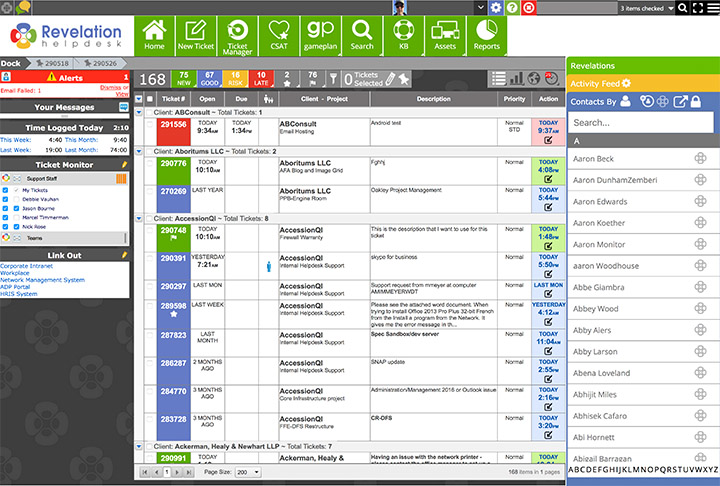Image resolution: width=720 pixels, height=486 pixels.
Task: Open the Corporate Intranet link
Action: pyautogui.click(x=26, y=266)
